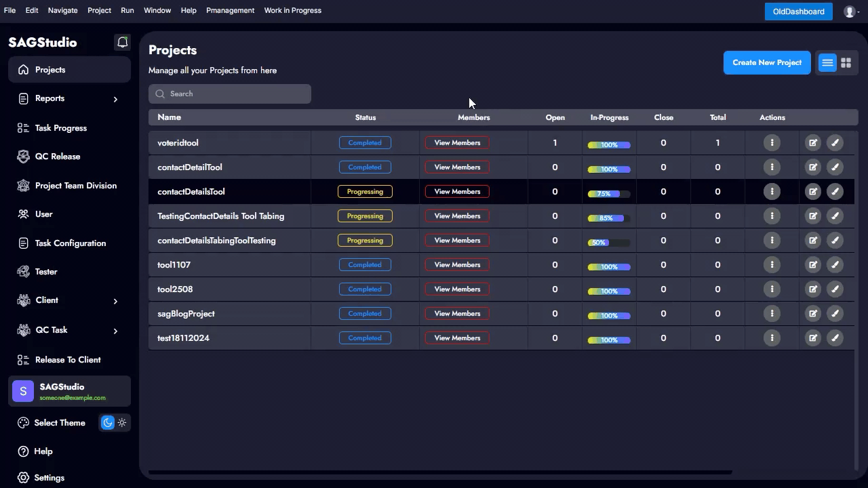
Task: Open more actions for test18112024
Action: [772, 338]
